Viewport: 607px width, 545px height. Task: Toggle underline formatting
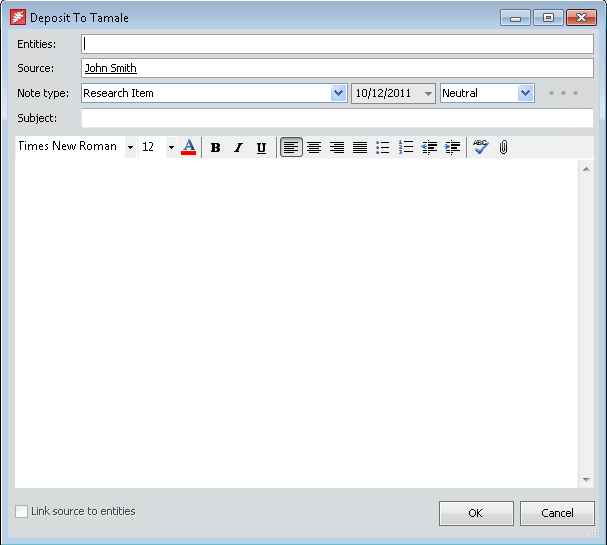261,147
